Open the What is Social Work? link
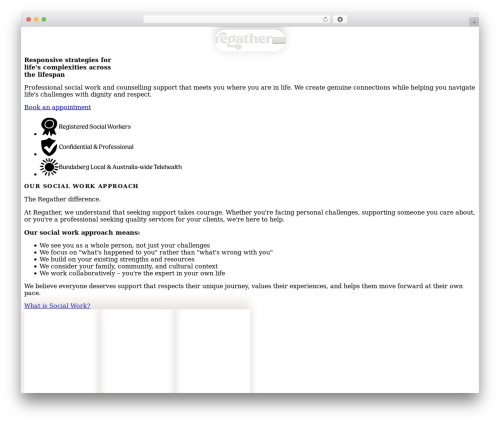This screenshot has height=423, width=500. 57,305
